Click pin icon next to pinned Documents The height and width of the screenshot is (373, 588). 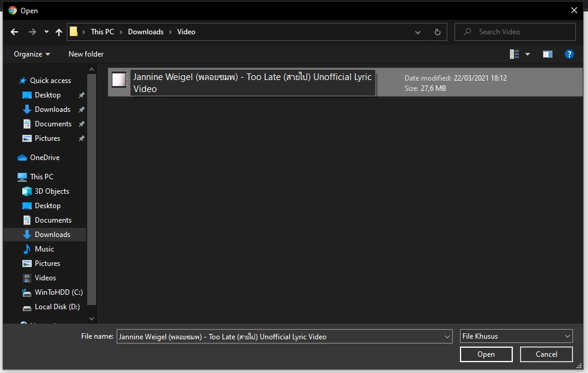pos(81,124)
